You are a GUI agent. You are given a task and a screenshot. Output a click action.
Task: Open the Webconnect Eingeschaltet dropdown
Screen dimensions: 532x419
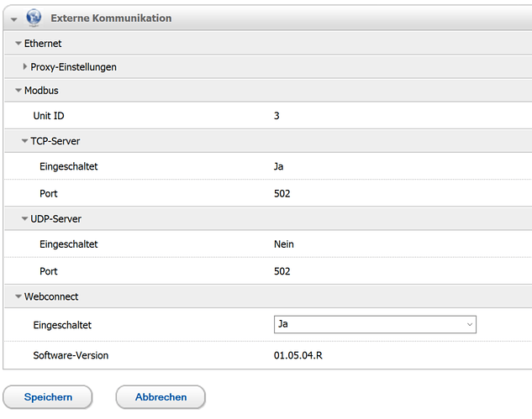pyautogui.click(x=375, y=324)
